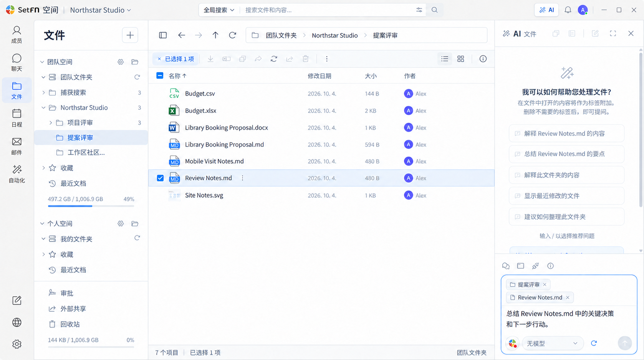The height and width of the screenshot is (360, 644).
Task: Choose suggestion 显示最近修改的文件
Action: [x=566, y=196]
